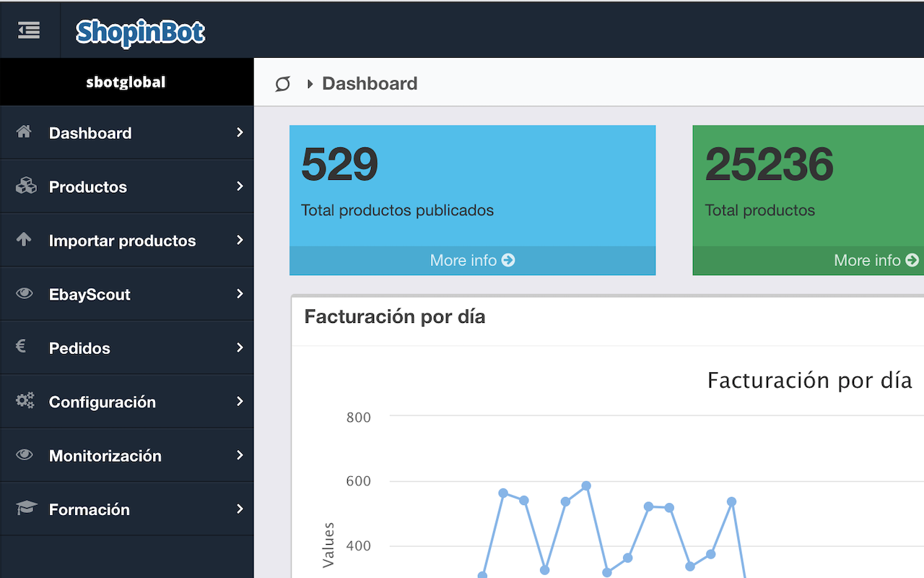
Task: Click the home icon beside Dashboard
Action: [x=24, y=132]
